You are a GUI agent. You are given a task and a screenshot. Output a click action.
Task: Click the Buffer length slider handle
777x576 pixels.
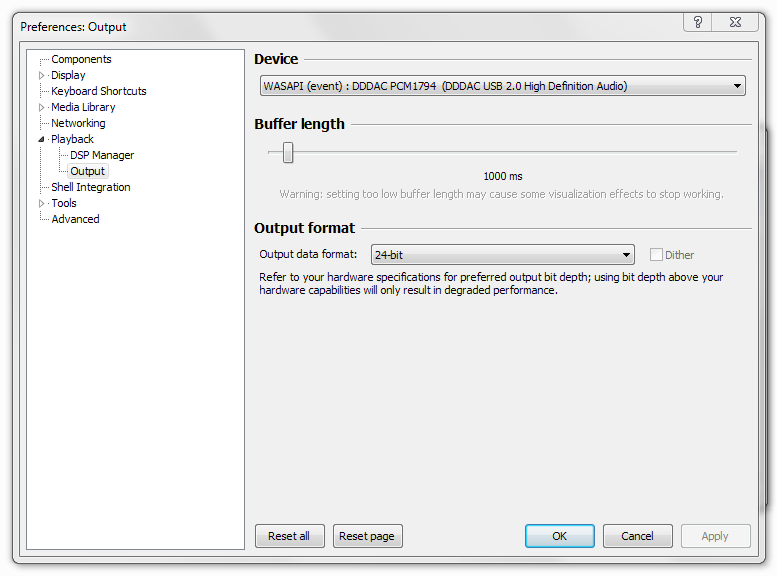pyautogui.click(x=288, y=152)
